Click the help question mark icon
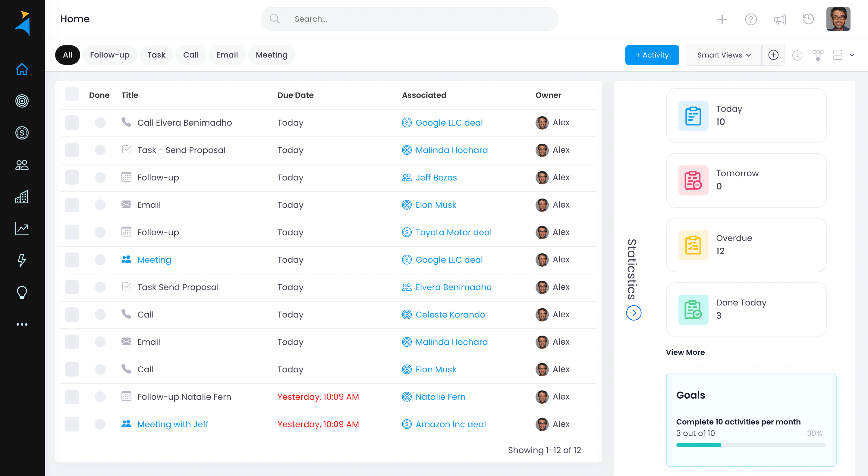This screenshot has height=476, width=868. [x=751, y=19]
